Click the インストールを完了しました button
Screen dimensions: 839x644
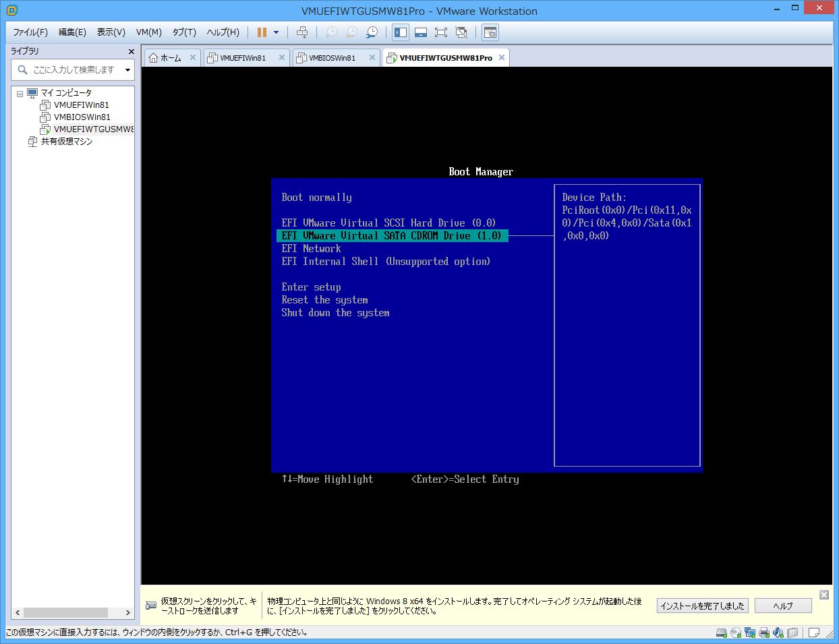pyautogui.click(x=702, y=606)
